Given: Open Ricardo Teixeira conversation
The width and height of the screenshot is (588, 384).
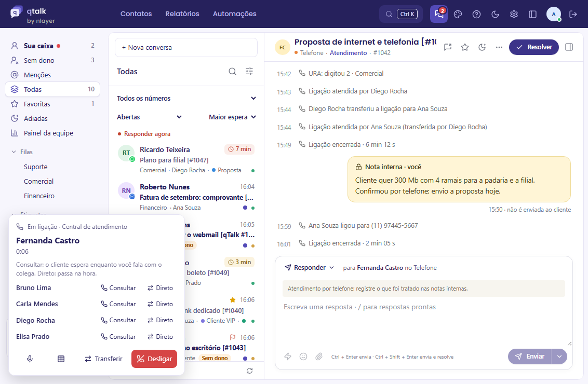Looking at the screenshot, I should click(186, 160).
